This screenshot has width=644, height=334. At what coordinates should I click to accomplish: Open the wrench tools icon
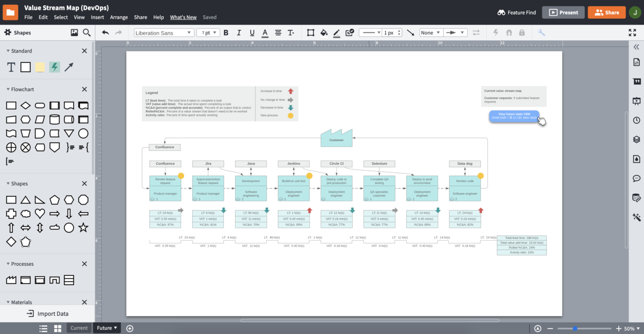pyautogui.click(x=541, y=33)
